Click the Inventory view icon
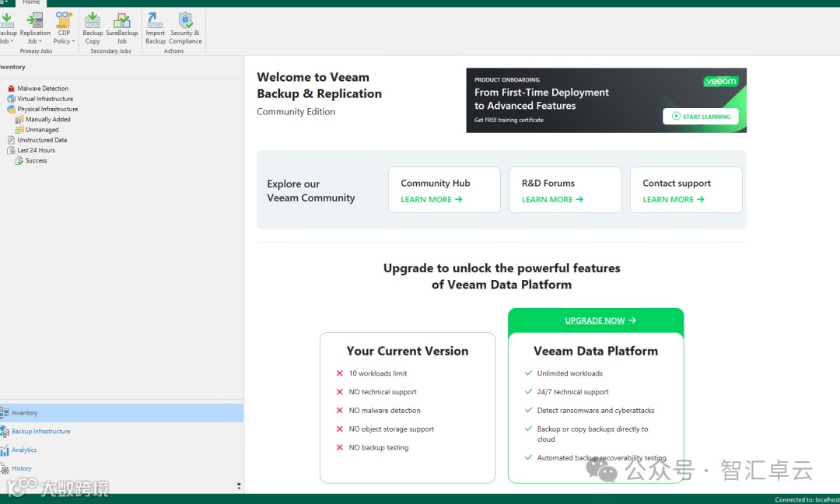The image size is (840, 504). [5, 412]
